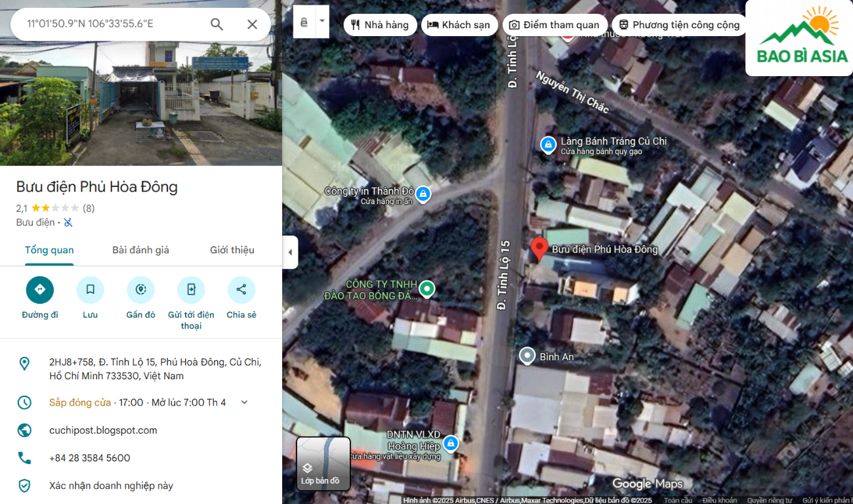The height and width of the screenshot is (504, 853).
Task: Click the Làng Bánh Tráng Củ Chi marker
Action: coord(549,144)
